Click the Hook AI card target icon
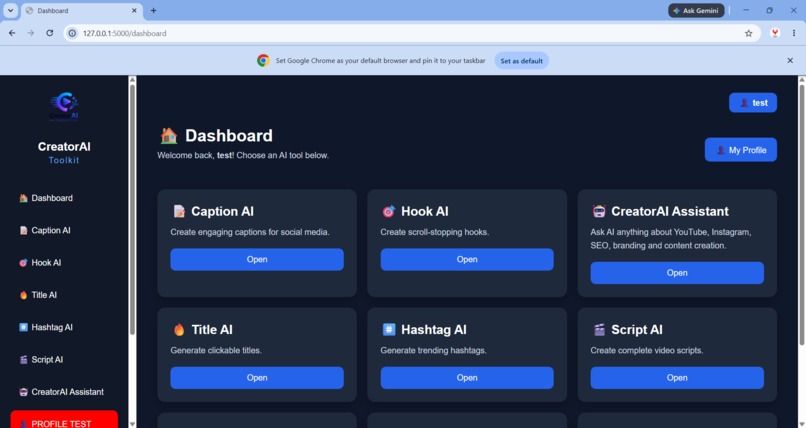This screenshot has height=428, width=806. tap(389, 211)
